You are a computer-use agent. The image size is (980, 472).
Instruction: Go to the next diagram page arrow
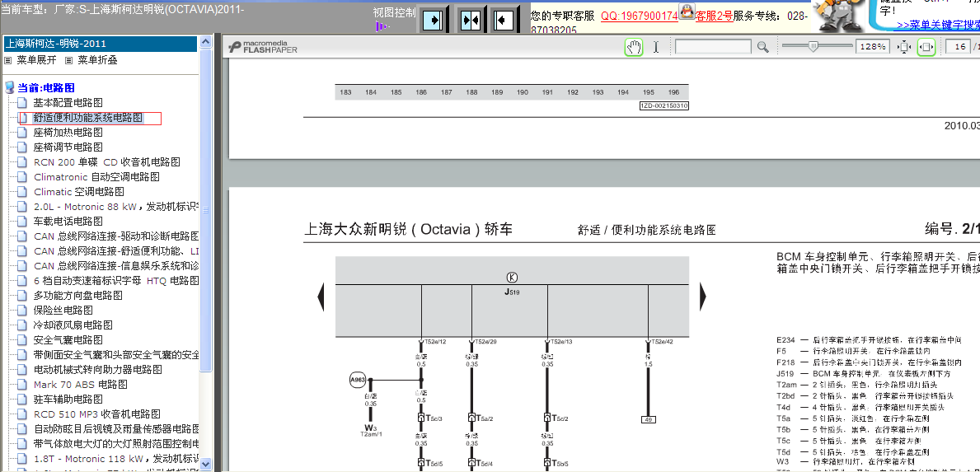coord(702,296)
